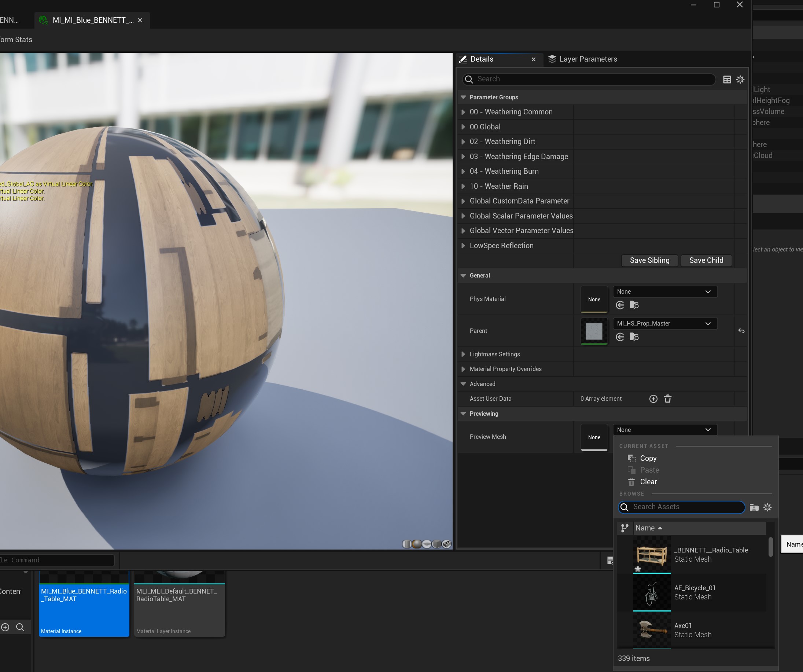
Task: Expand 00 - Weathering Common group
Action: [463, 112]
